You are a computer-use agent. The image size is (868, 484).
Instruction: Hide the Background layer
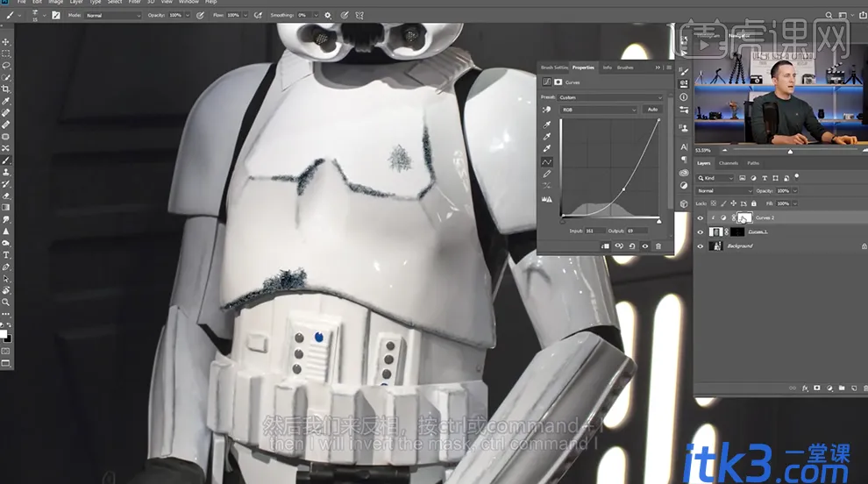(701, 246)
